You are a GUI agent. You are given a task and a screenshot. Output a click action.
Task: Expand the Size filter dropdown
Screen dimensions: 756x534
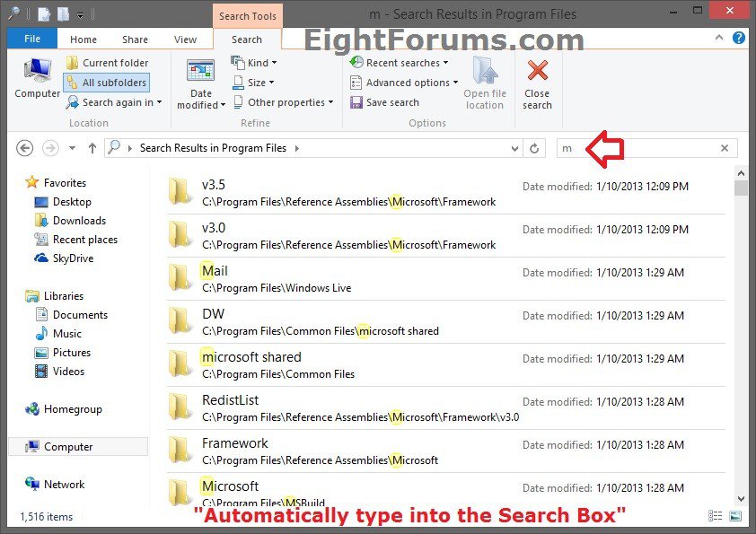[254, 83]
